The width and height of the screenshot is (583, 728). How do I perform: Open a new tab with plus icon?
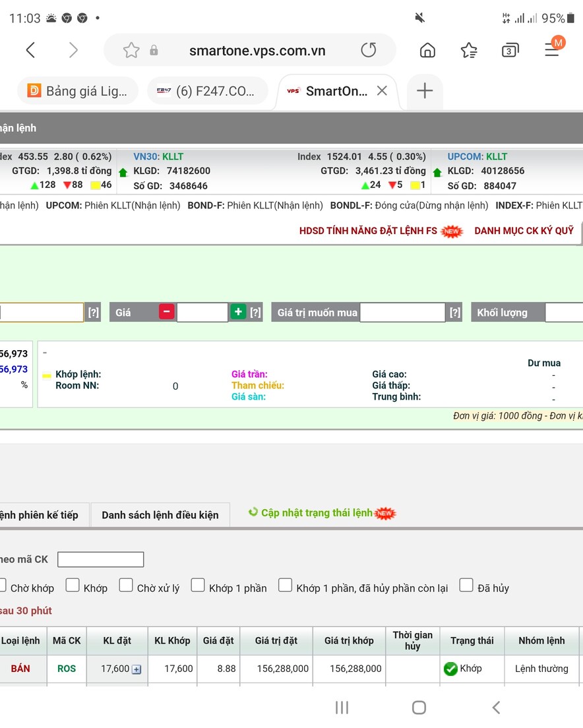425,91
